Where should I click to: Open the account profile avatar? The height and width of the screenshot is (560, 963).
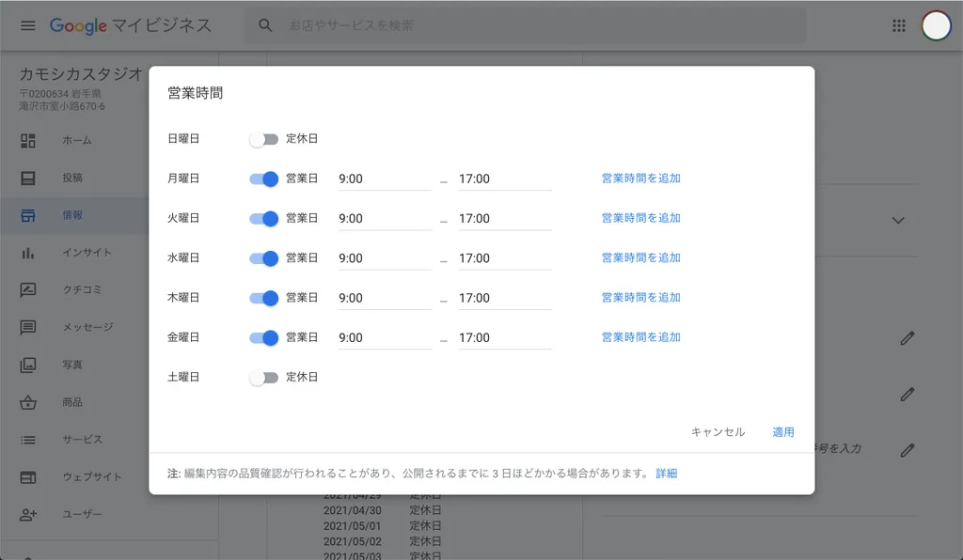pos(936,25)
